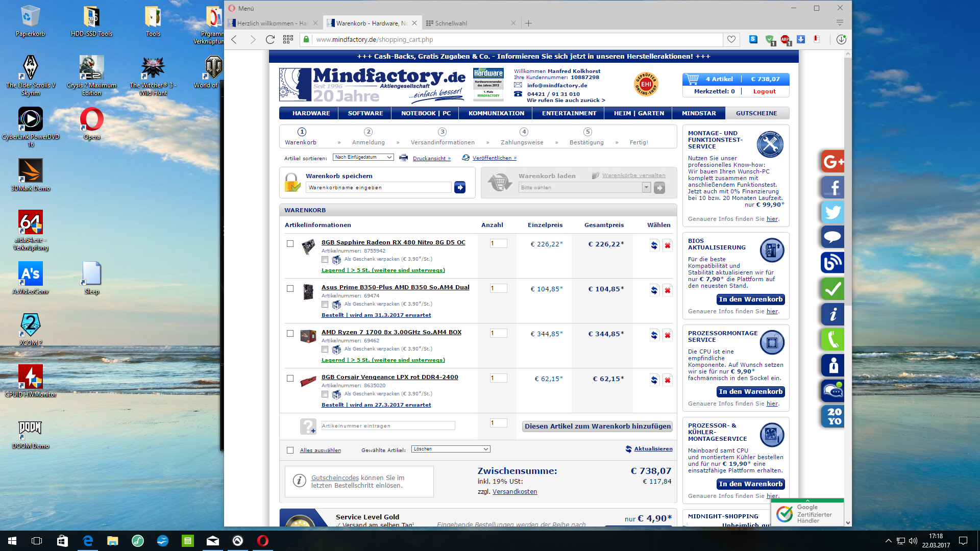This screenshot has width=980, height=551.
Task: Open the Opera tab menu icon
Action: (x=840, y=23)
